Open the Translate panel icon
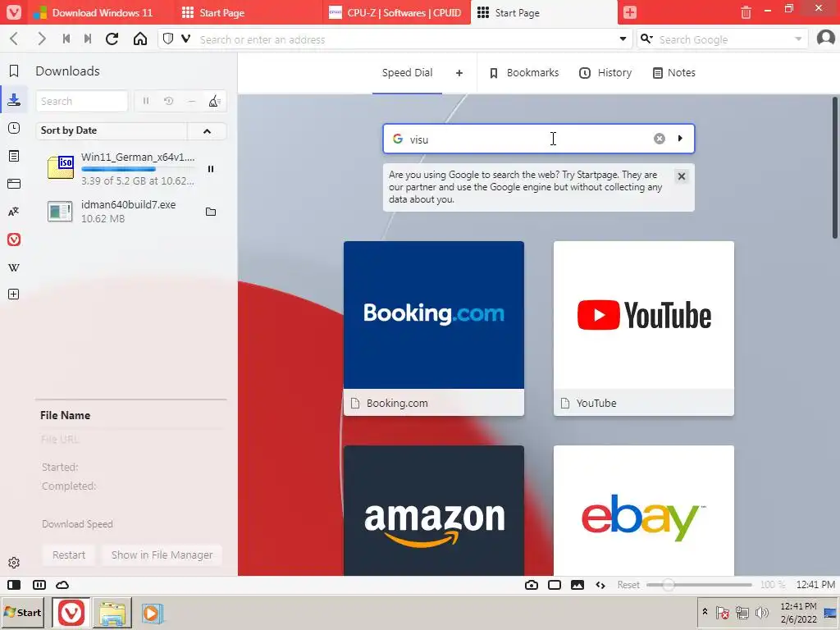Screen dimensions: 840x630 (14, 212)
